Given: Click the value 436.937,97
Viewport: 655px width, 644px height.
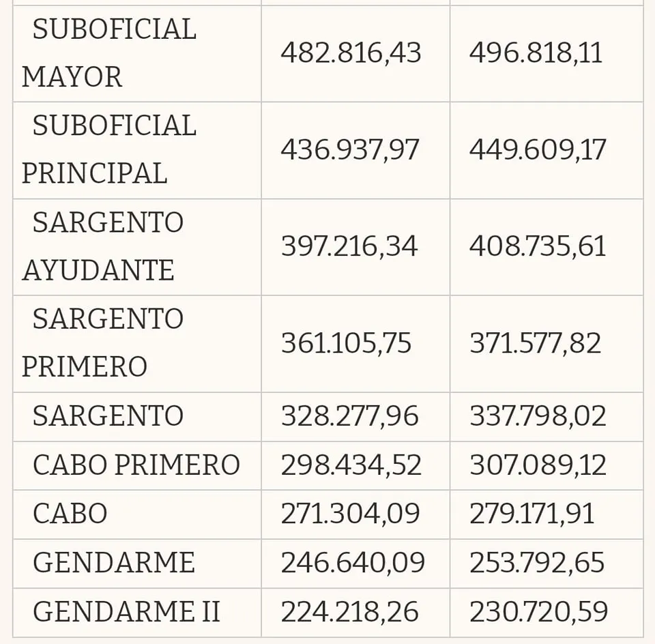Looking at the screenshot, I should [x=350, y=150].
